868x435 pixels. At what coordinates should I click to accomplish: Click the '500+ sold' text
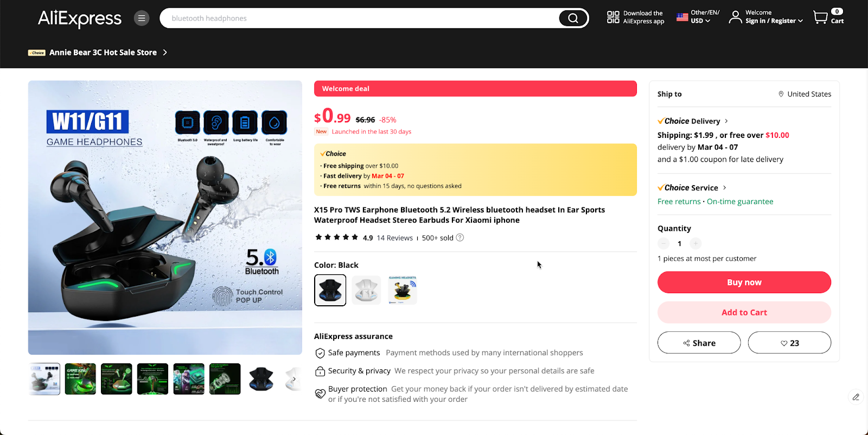click(438, 238)
